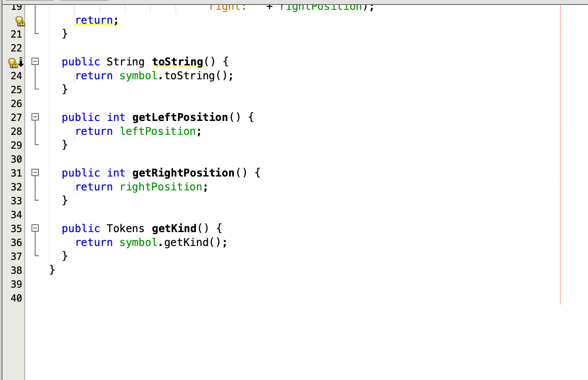The width and height of the screenshot is (588, 380).
Task: Select the override arrow glyph next to line 23
Action: coord(21,63)
